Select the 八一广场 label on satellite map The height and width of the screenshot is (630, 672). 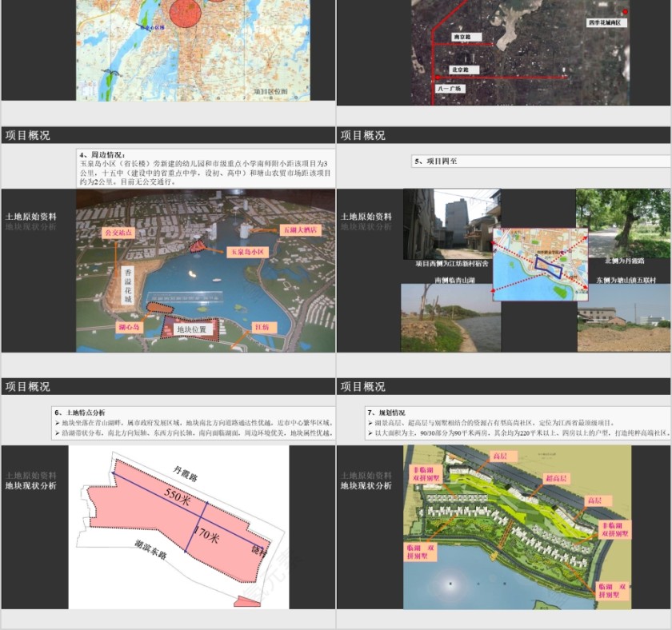[x=452, y=89]
